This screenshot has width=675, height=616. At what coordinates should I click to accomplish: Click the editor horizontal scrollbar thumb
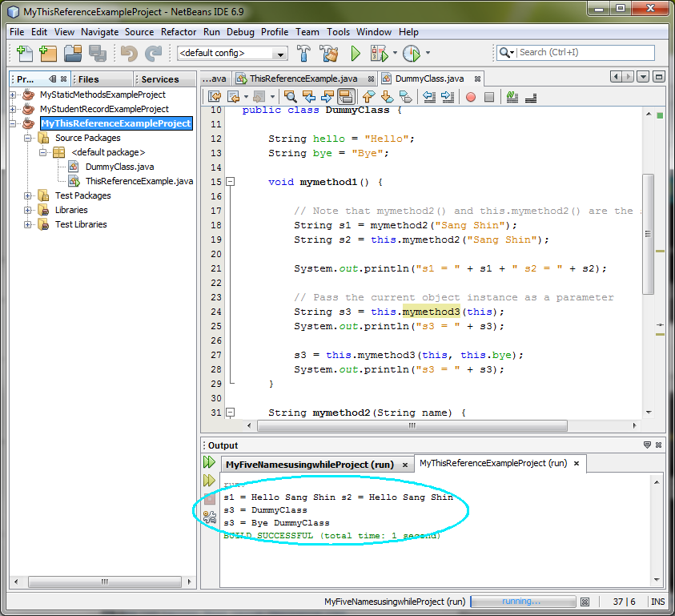click(x=412, y=425)
